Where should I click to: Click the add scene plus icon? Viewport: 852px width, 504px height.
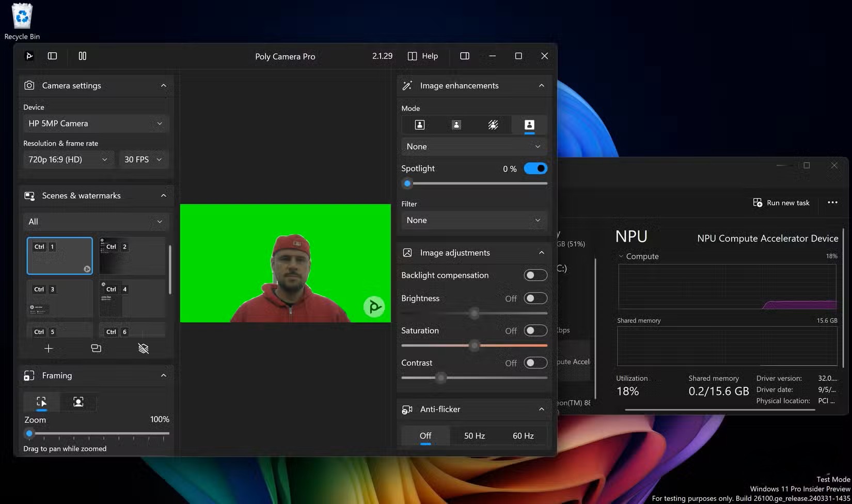[x=49, y=349]
